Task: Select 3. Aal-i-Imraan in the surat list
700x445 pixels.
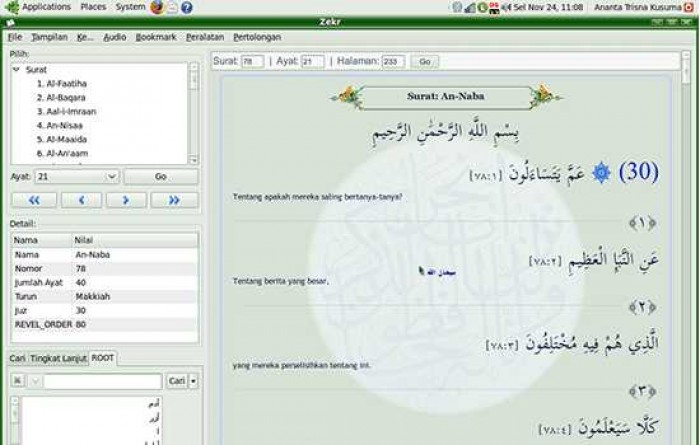Action: click(x=66, y=111)
